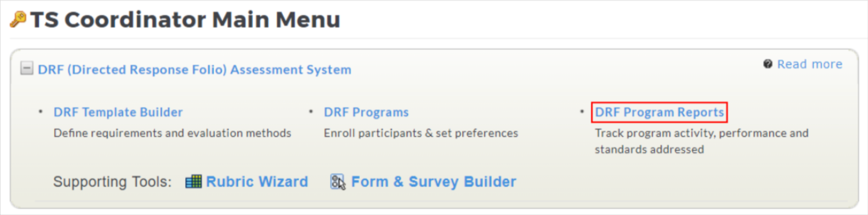Open DRF Program Reports
868x215 pixels.
659,112
